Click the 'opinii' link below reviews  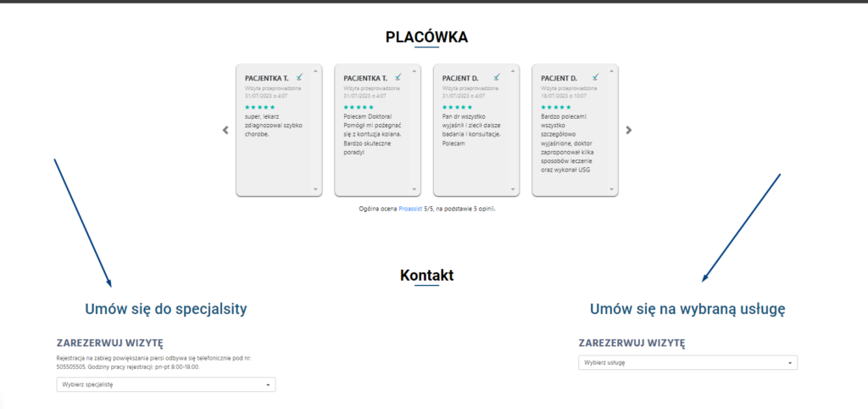pyautogui.click(x=484, y=208)
